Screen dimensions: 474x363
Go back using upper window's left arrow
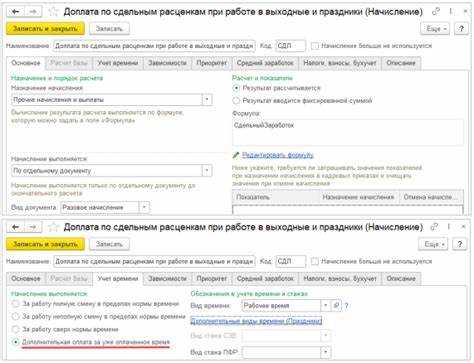(16, 12)
